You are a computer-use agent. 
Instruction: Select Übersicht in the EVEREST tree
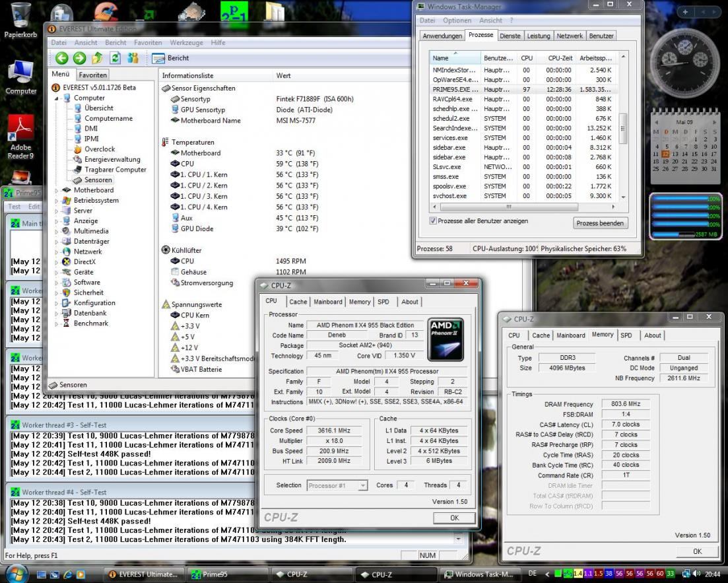click(x=98, y=108)
